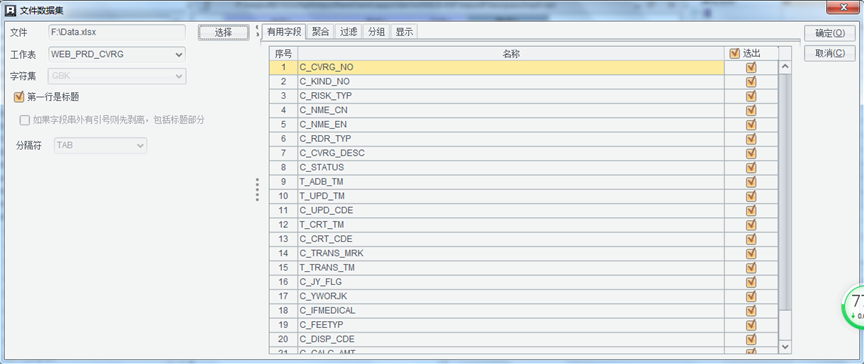
Task: Click the field list scroll-down arrow
Action: 785,347
